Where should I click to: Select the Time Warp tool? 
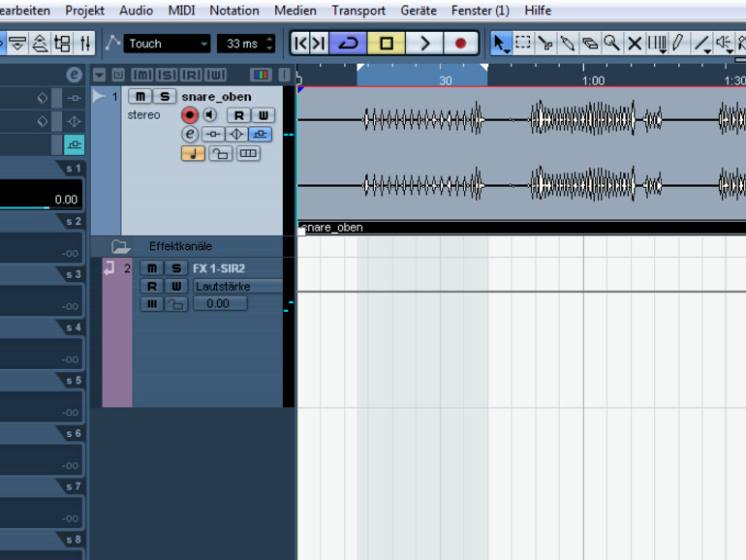tap(657, 44)
